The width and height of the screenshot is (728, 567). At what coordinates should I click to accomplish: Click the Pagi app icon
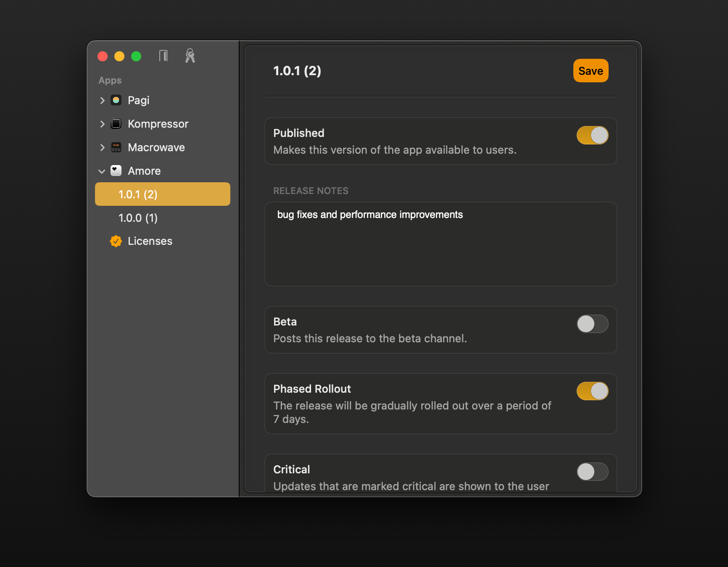point(116,100)
